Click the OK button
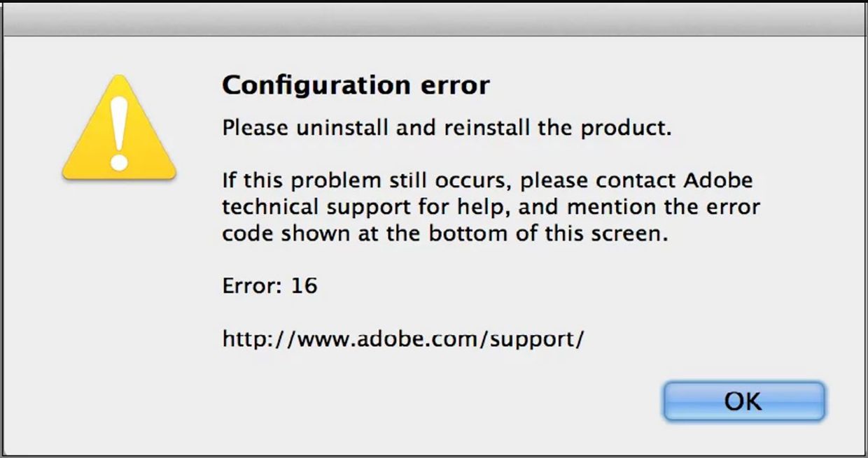Viewport: 868px width, 458px height. tap(744, 401)
